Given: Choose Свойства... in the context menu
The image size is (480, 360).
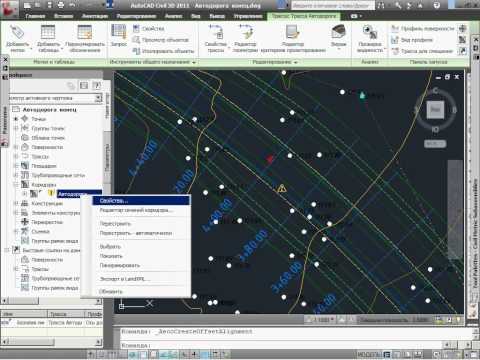Looking at the screenshot, I should [114, 201].
